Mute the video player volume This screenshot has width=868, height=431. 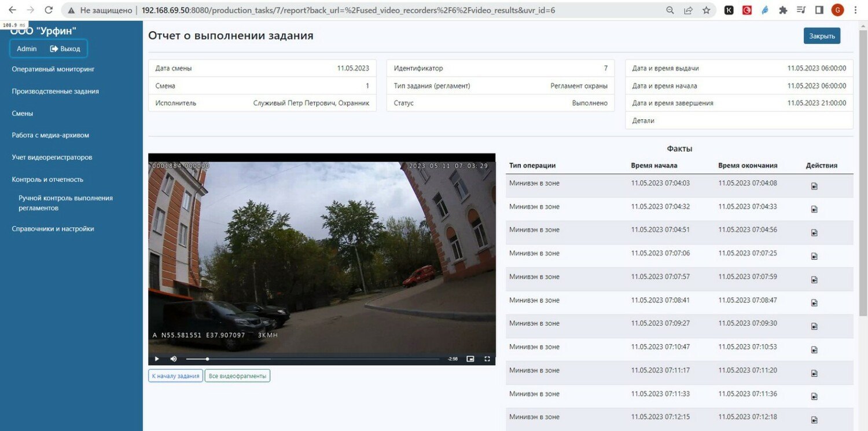[173, 359]
